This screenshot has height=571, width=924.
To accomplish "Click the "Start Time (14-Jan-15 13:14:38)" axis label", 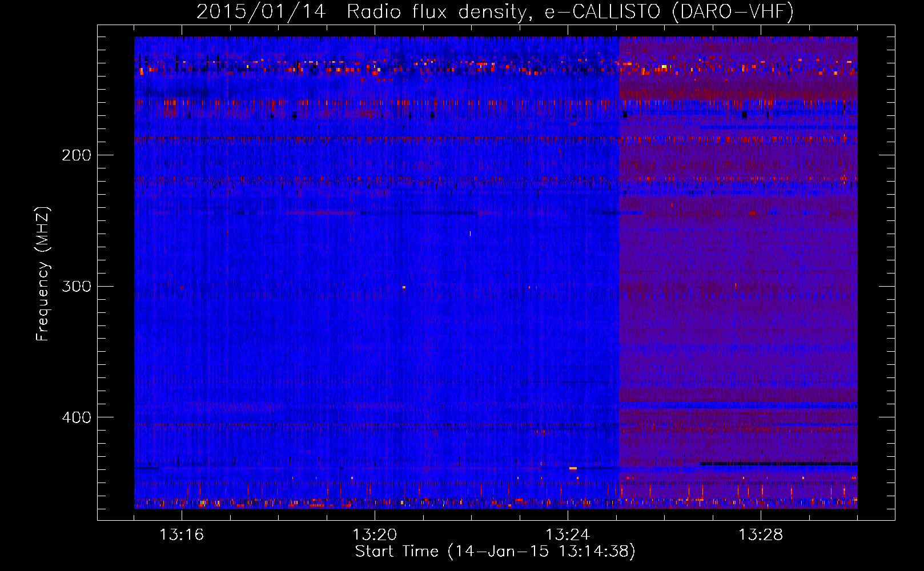I will 495,552.
